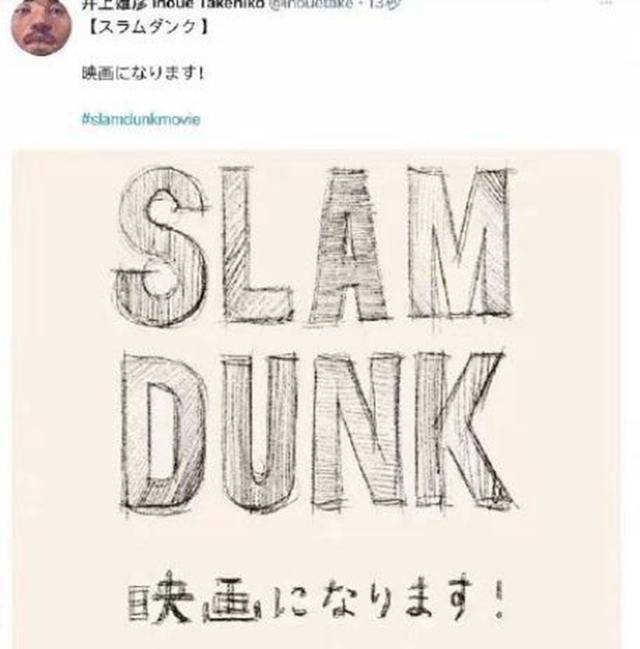Click the sketched letter K in image
Viewport: 640px width, 649px height.
pyautogui.click(x=466, y=430)
